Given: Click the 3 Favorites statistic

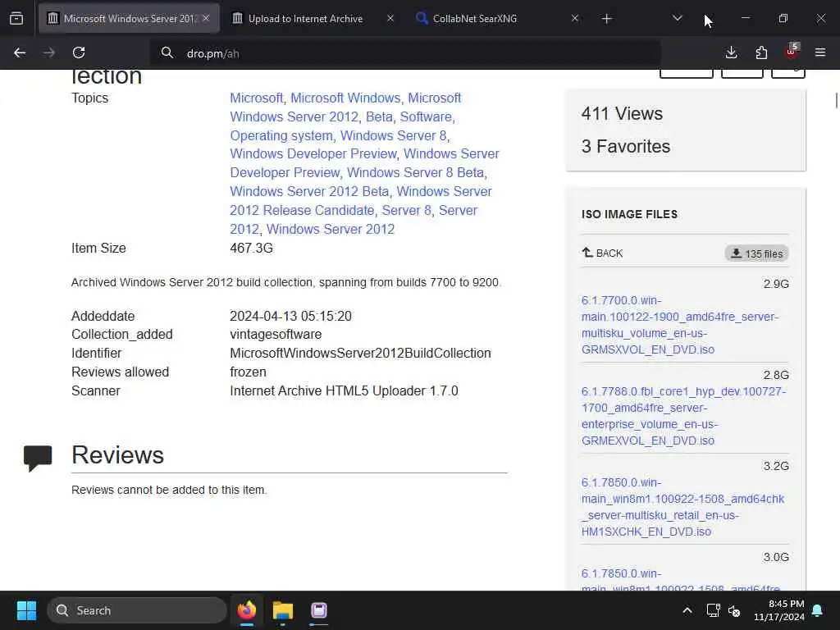Looking at the screenshot, I should pos(626,146).
